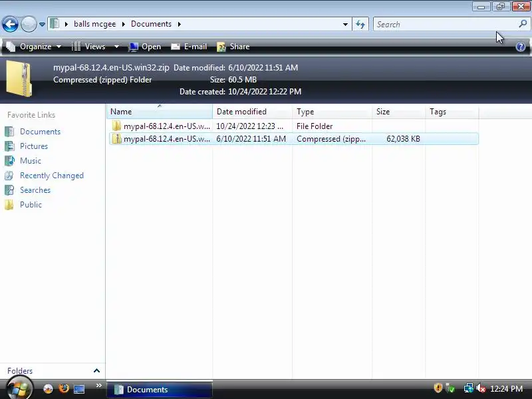Go back with the Back arrow button

click(x=10, y=25)
